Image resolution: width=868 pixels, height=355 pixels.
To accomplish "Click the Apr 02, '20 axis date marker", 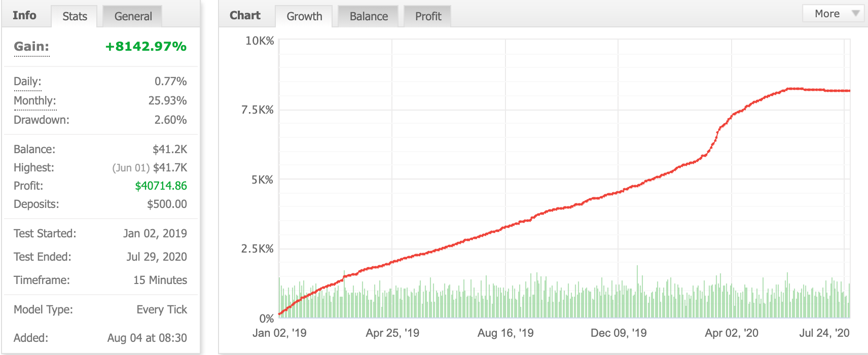I will pos(732,333).
